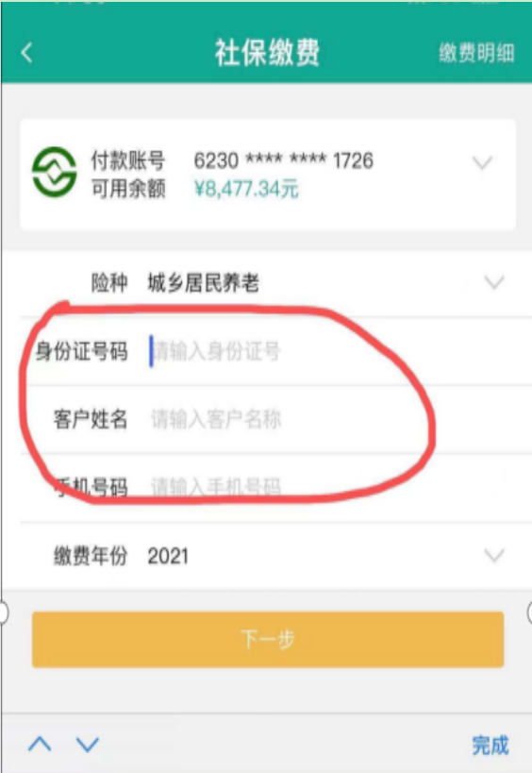532x773 pixels.
Task: Go to next field with down arrow
Action: [88, 744]
